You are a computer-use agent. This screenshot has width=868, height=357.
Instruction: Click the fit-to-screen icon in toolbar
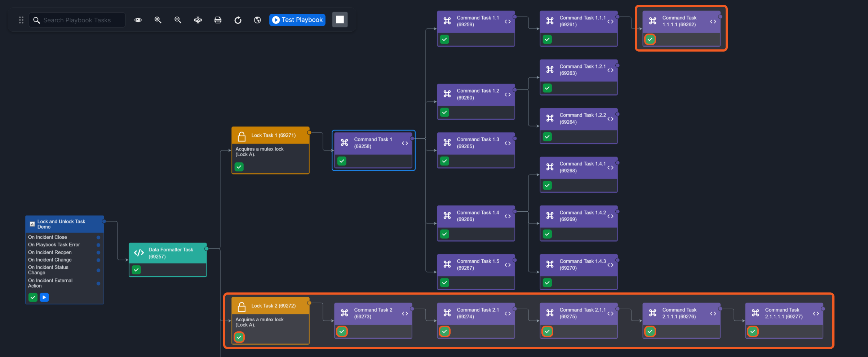pyautogui.click(x=198, y=20)
